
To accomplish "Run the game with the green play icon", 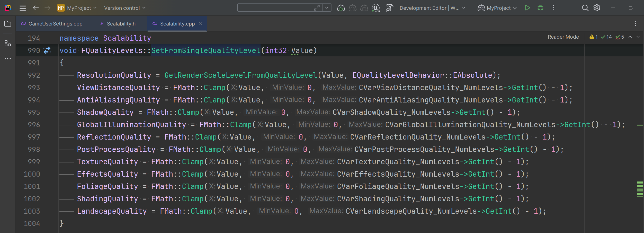I will pyautogui.click(x=527, y=8).
